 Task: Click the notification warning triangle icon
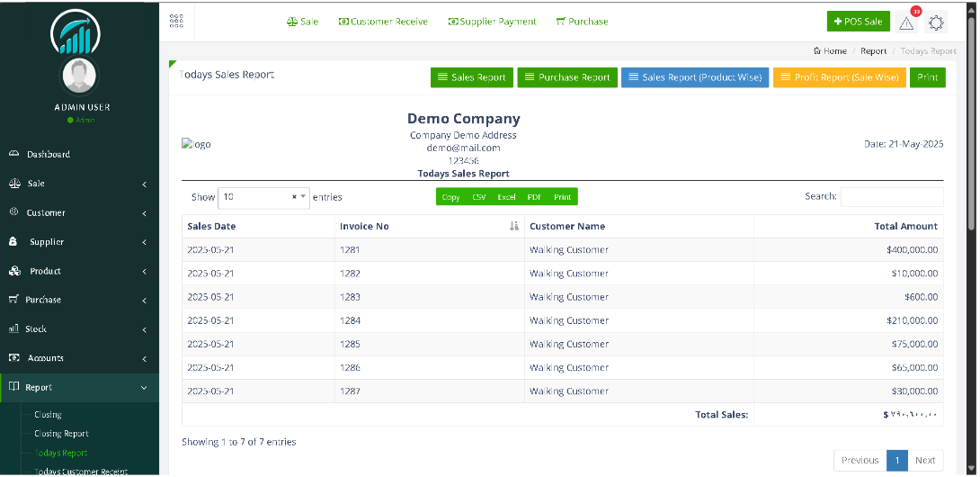906,22
